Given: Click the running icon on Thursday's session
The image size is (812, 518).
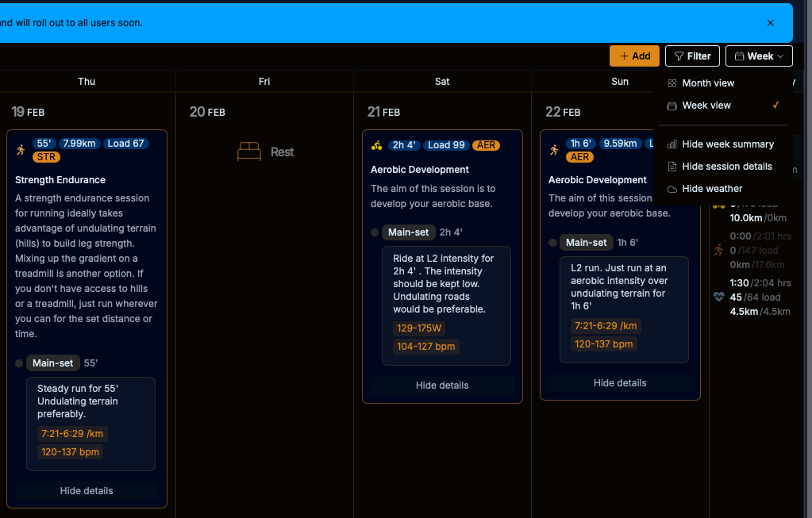Looking at the screenshot, I should coord(21,150).
